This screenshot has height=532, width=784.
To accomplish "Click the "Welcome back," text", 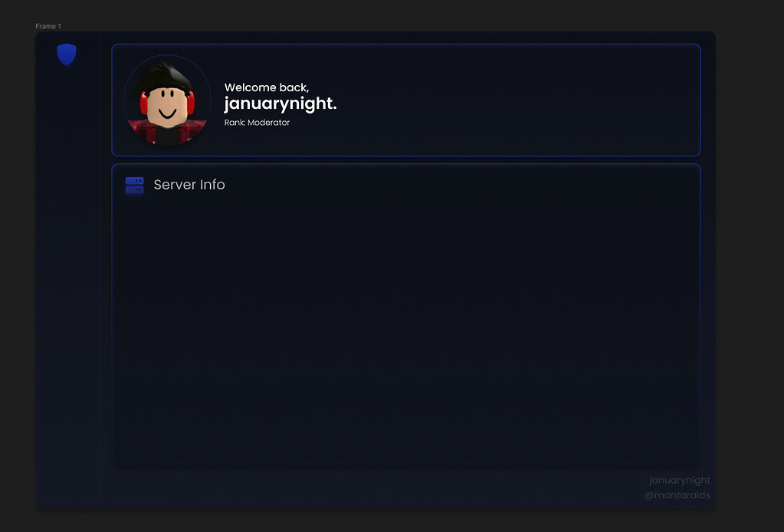I will [267, 87].
